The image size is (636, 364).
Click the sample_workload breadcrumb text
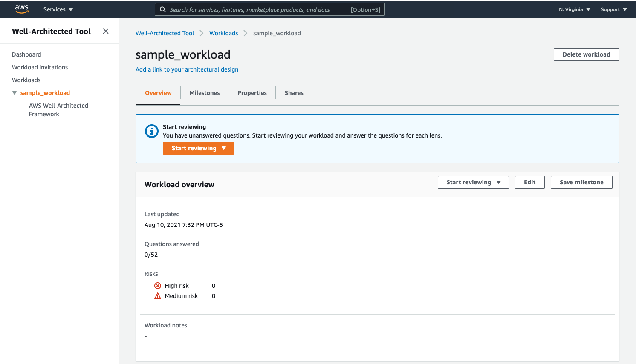pos(277,33)
